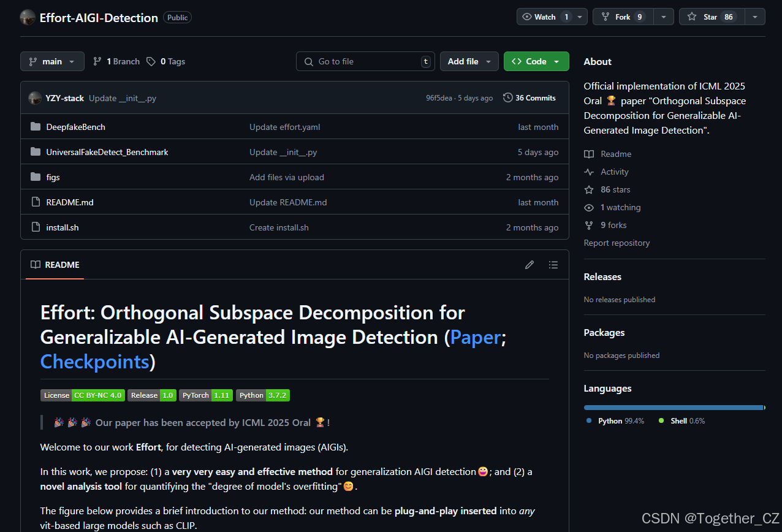Click the install.sh file icon
Screen dimensions: 782x532
point(35,227)
